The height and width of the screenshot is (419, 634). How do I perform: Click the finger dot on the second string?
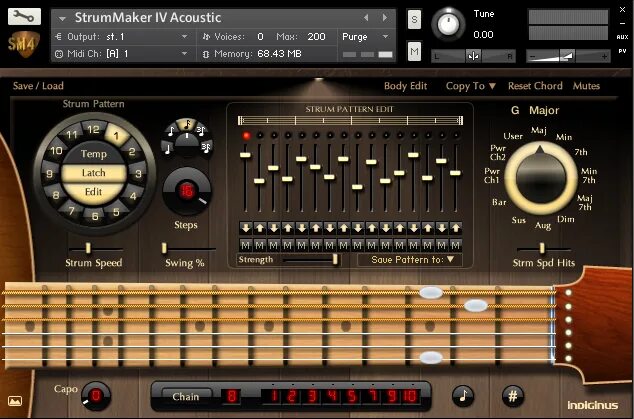pos(476,305)
